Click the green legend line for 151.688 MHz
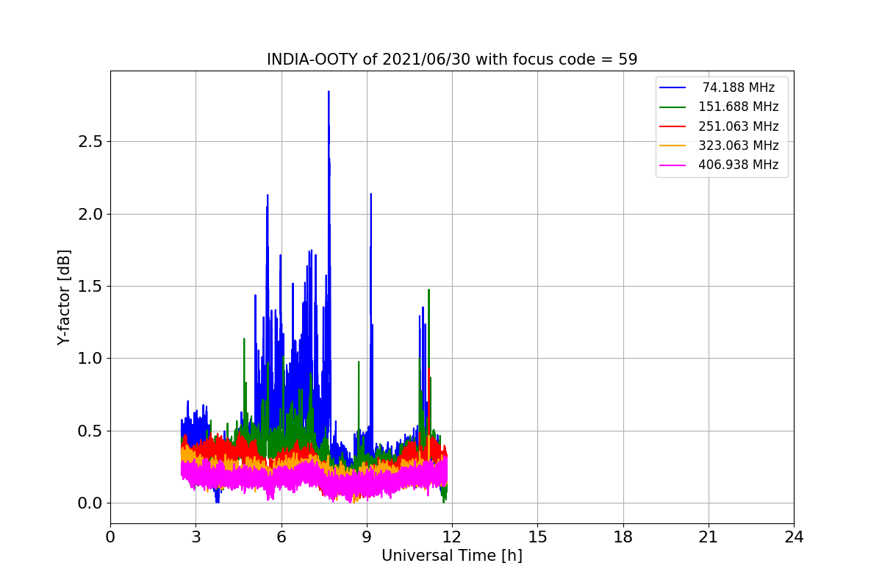 pos(673,107)
